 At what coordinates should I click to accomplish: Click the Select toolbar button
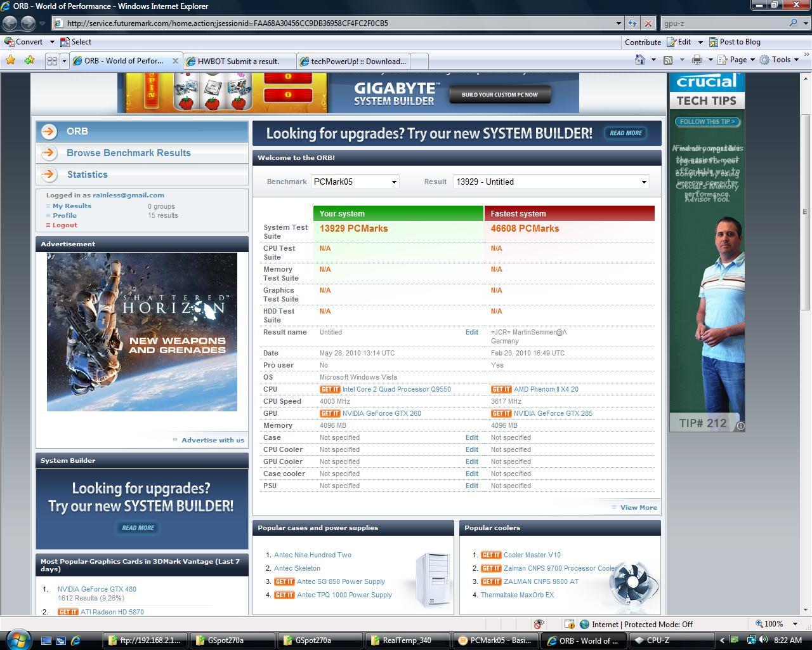click(75, 42)
